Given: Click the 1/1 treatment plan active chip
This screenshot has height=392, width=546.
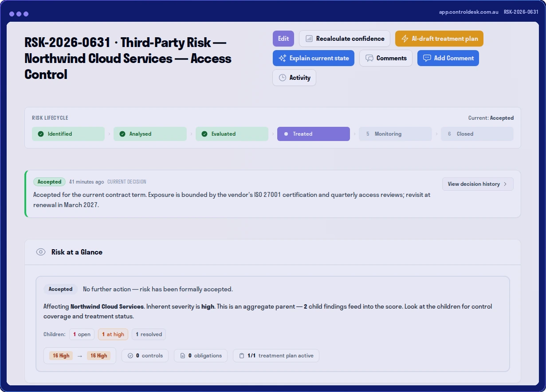Looking at the screenshot, I should coord(276,356).
